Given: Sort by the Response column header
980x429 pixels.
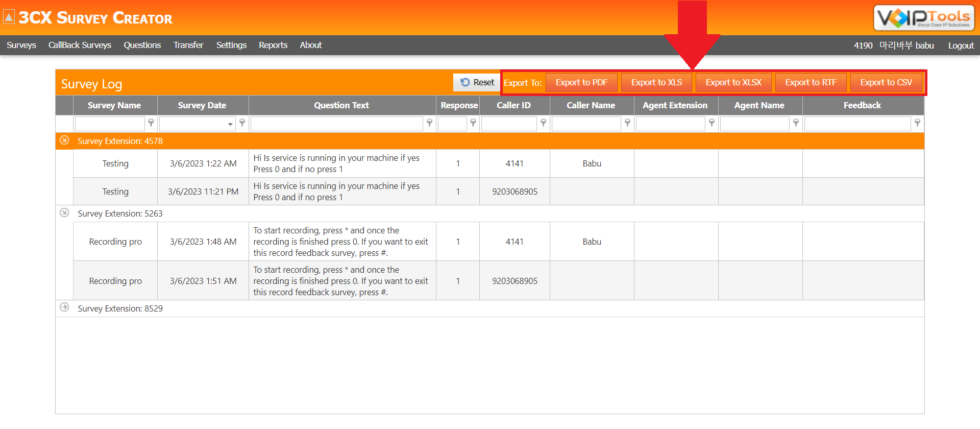Looking at the screenshot, I should pyautogui.click(x=458, y=105).
